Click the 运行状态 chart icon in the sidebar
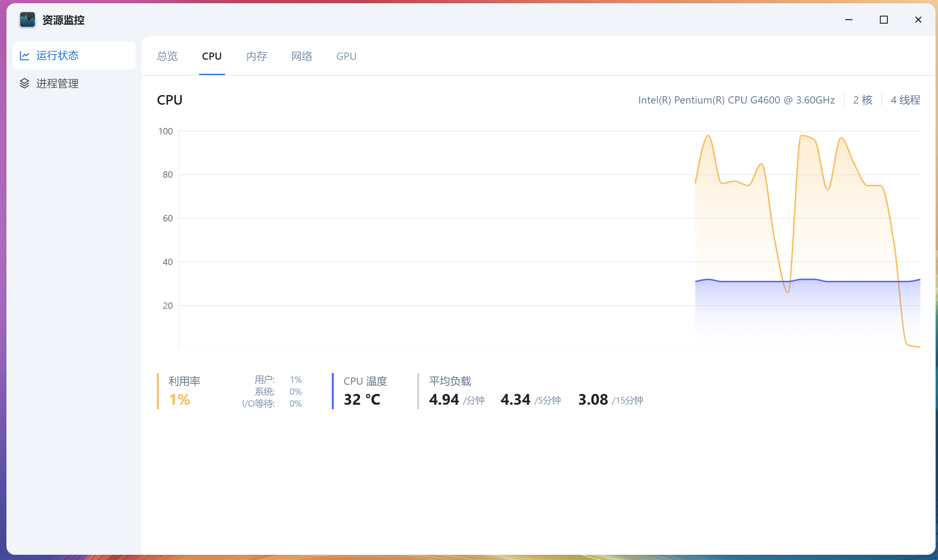The height and width of the screenshot is (560, 938). pyautogui.click(x=24, y=56)
